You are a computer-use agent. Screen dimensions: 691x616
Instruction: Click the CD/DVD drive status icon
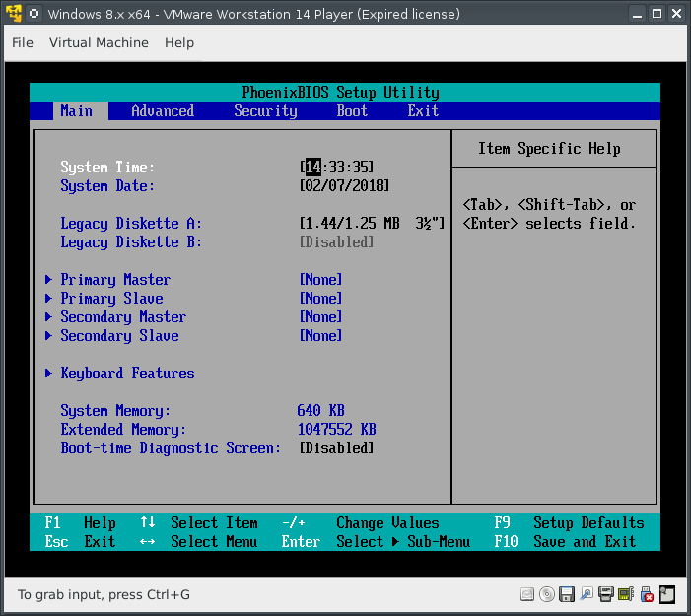pos(547,594)
